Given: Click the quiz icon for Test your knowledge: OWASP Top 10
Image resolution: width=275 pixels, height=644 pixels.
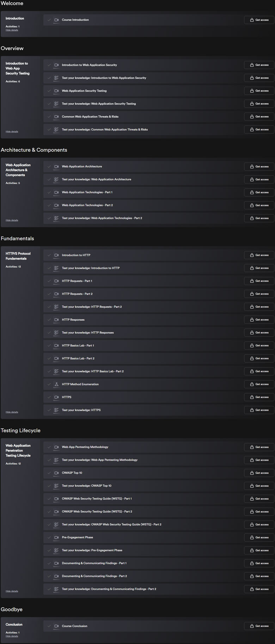Looking at the screenshot, I should click(56, 486).
